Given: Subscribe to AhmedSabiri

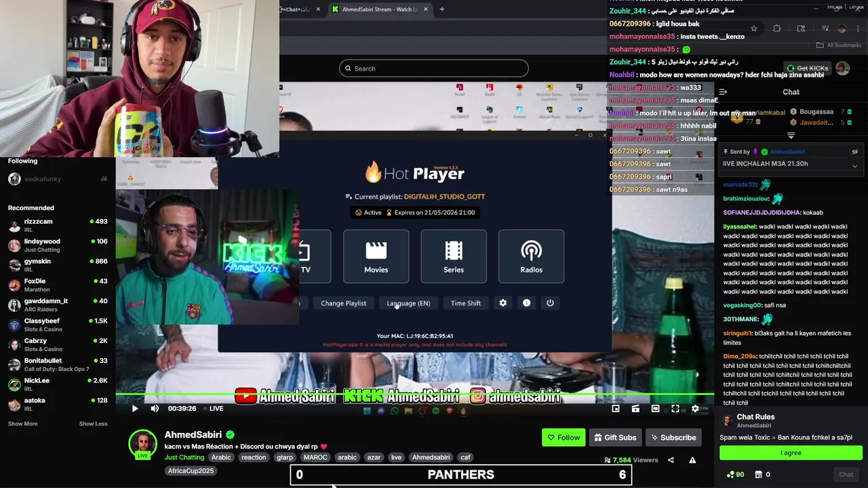Looking at the screenshot, I should (673, 437).
